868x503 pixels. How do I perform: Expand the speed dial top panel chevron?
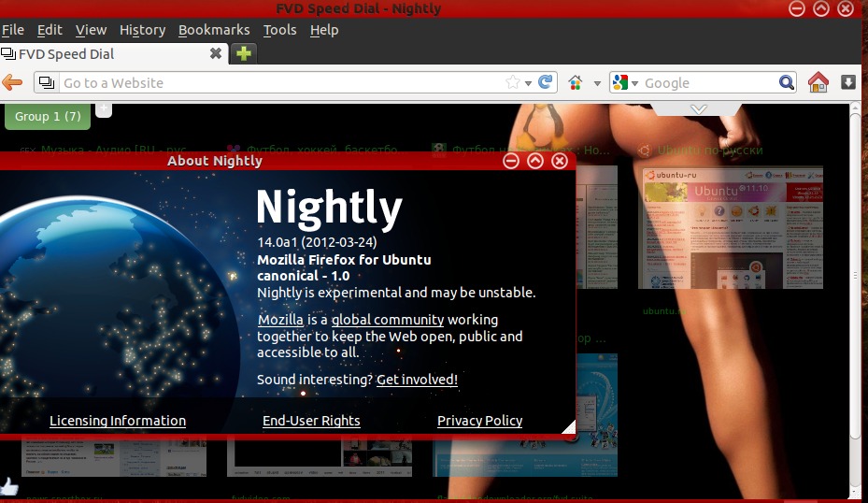699,109
